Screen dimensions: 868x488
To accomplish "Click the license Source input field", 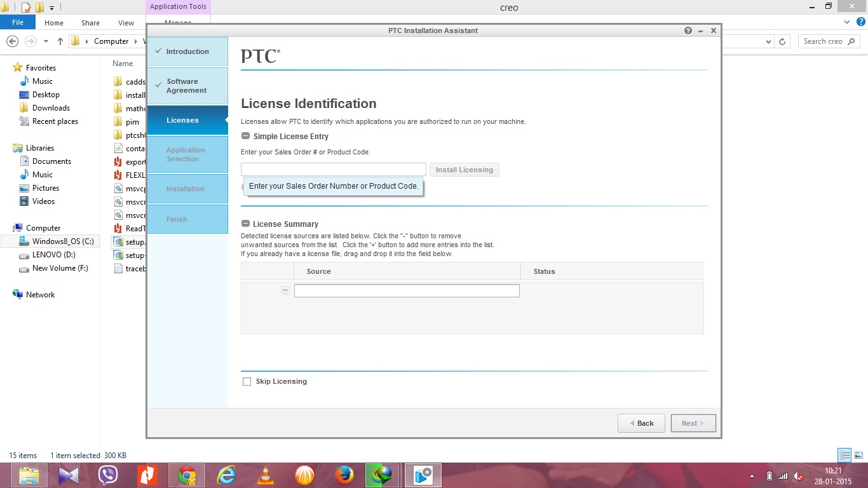I will tap(407, 290).
